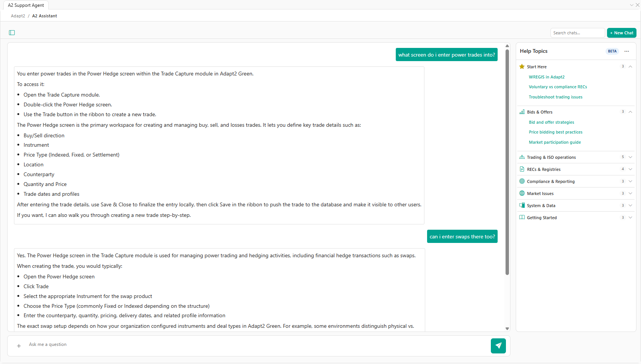Expand the Getting Started chevron
The width and height of the screenshot is (641, 364).
(630, 217)
